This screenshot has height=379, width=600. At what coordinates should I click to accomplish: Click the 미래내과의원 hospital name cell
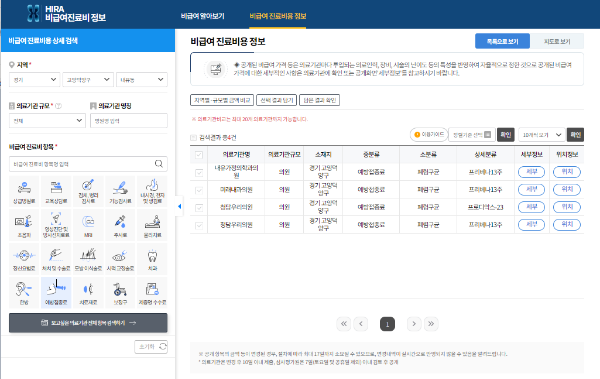236,190
